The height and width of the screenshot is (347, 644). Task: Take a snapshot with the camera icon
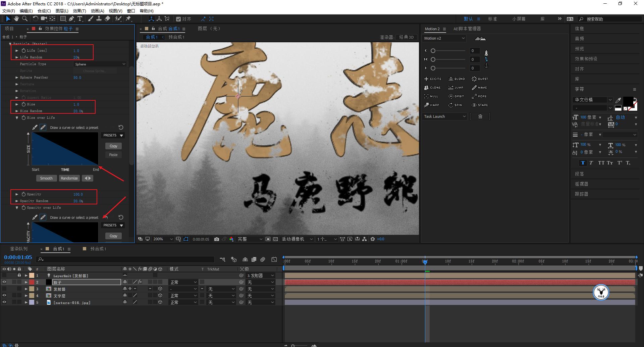tap(217, 239)
